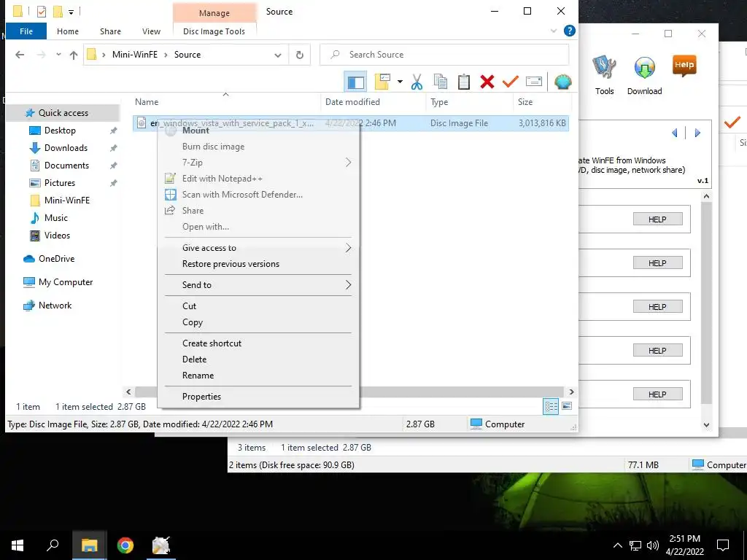Sort by the Name column header
The width and height of the screenshot is (747, 560).
coord(146,102)
